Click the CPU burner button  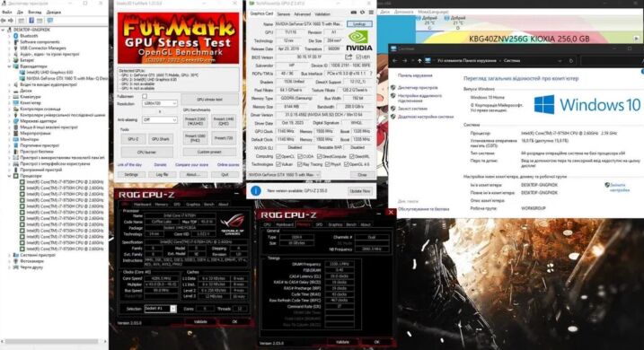point(146,153)
